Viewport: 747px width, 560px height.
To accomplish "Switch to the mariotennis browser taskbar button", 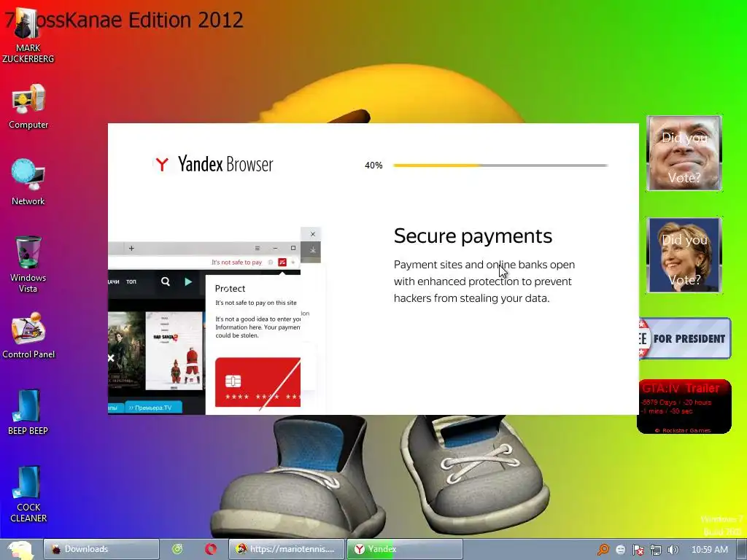I will click(x=286, y=549).
